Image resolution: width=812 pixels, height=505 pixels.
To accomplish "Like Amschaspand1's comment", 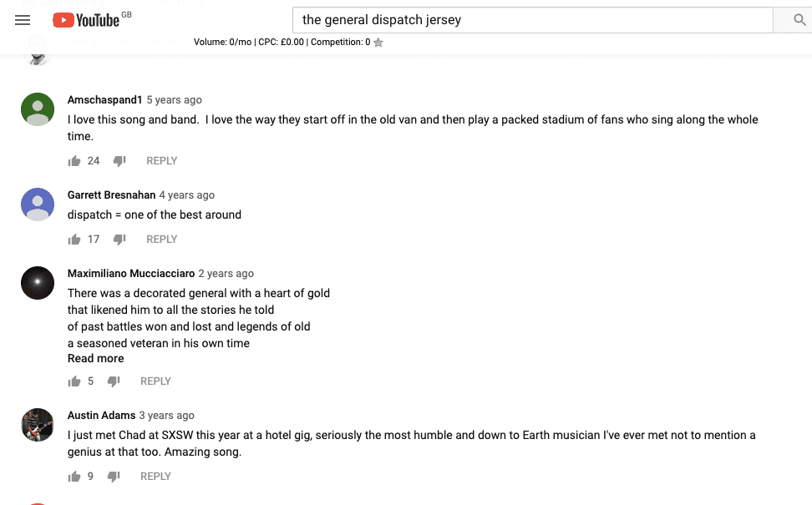I will 74,161.
